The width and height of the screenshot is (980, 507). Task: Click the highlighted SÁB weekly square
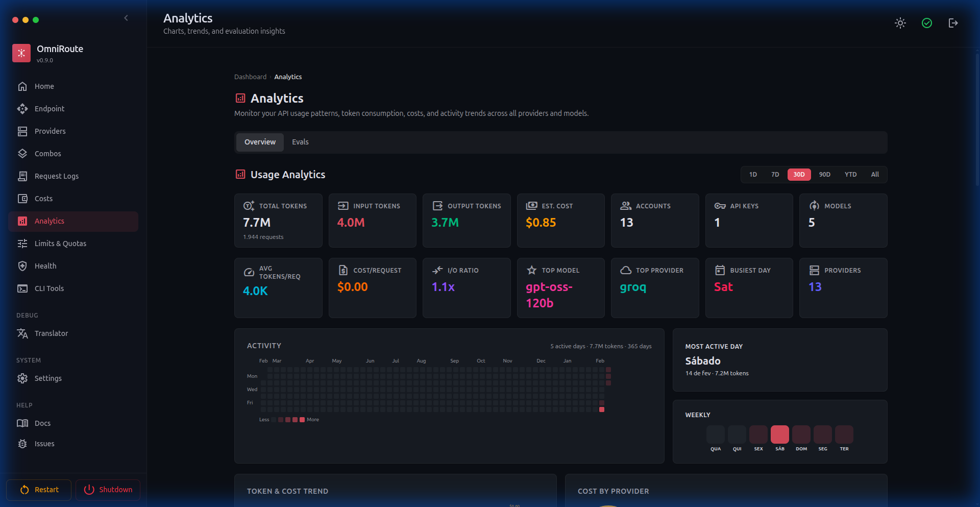(x=779, y=434)
